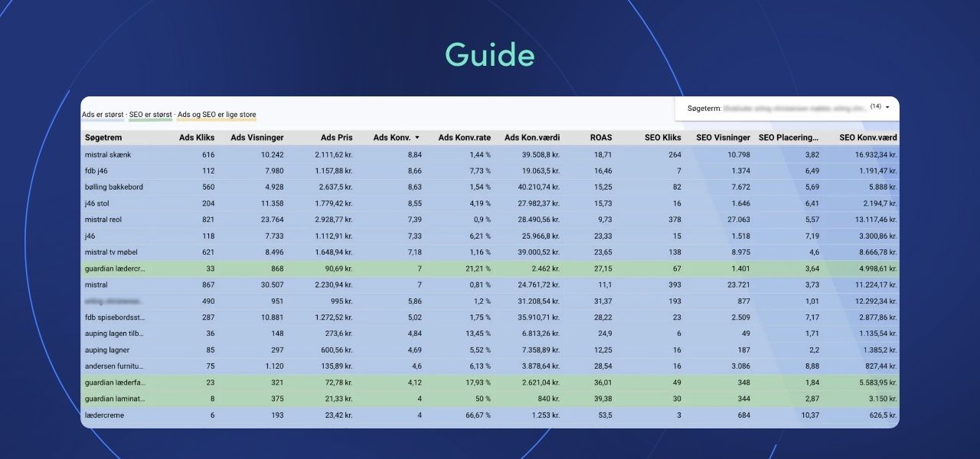Click the Ads Konv.rate value '21,21 %'
980x459 pixels.
tap(478, 269)
